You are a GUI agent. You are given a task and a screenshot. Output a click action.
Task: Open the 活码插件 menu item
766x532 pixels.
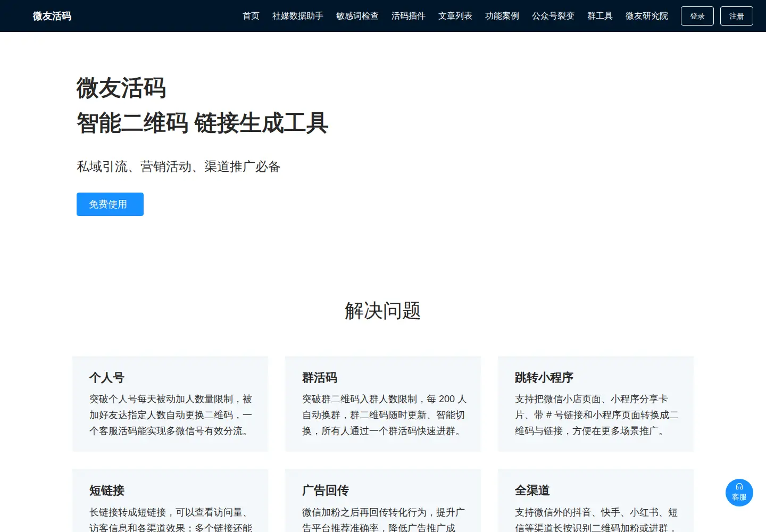[409, 16]
